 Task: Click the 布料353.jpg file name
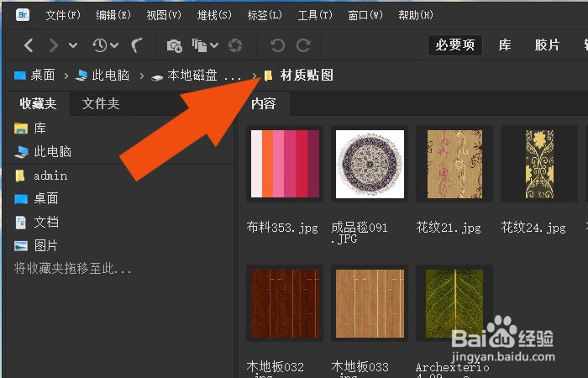coord(282,228)
